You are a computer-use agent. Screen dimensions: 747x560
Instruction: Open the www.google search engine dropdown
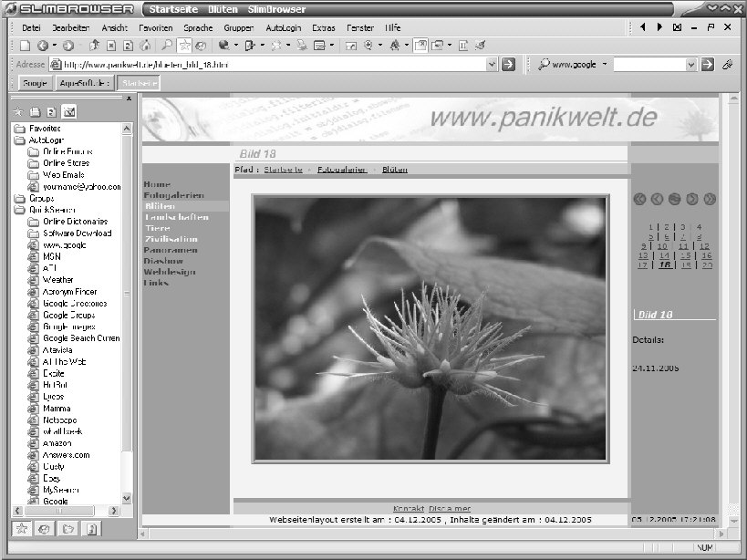[x=604, y=65]
